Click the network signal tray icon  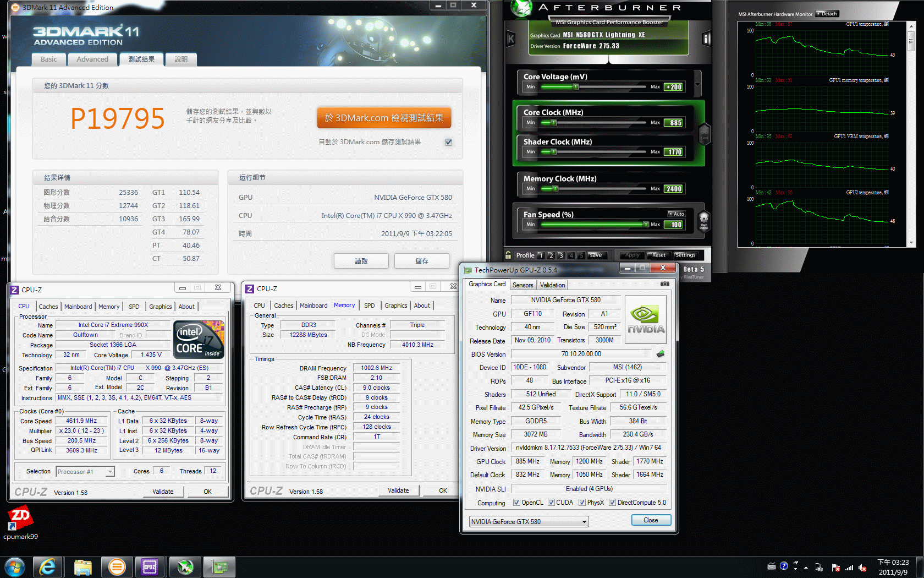pyautogui.click(x=849, y=568)
